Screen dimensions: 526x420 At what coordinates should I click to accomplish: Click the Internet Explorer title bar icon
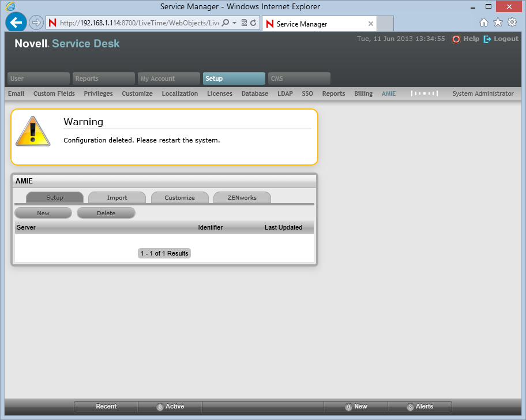click(x=10, y=6)
